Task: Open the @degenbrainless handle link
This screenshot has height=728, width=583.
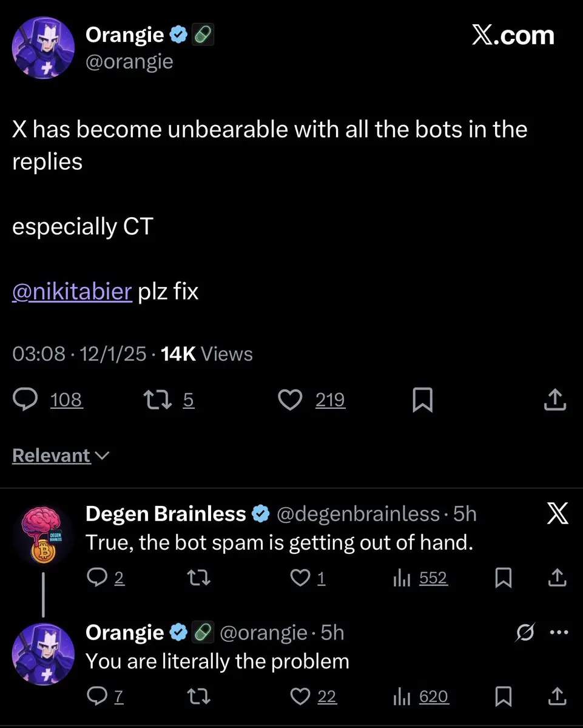Action: tap(358, 514)
